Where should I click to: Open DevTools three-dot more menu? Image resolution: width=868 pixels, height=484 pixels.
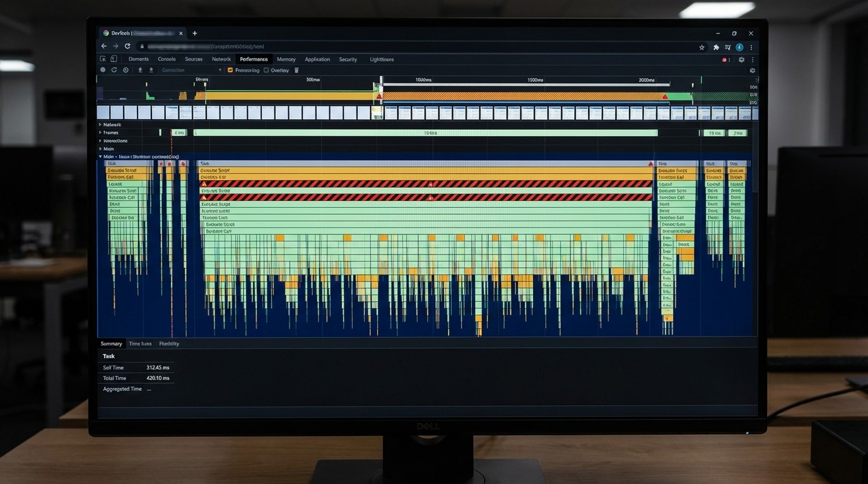click(753, 59)
